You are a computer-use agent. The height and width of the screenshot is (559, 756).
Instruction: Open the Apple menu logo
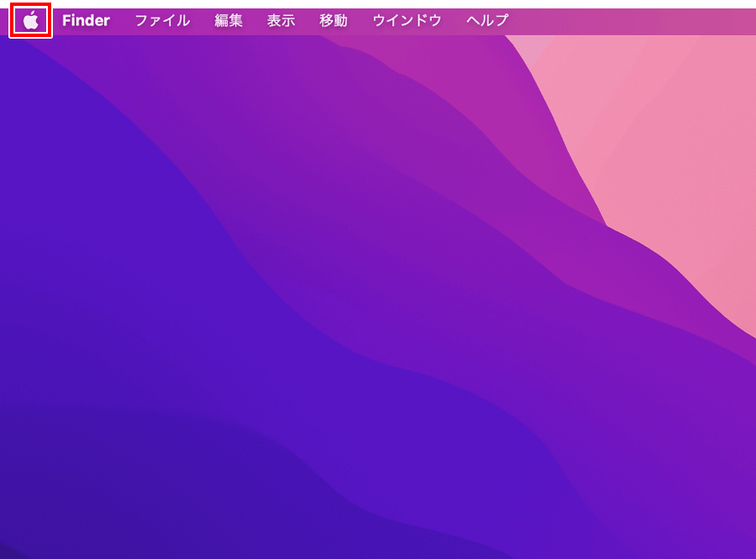[x=31, y=21]
